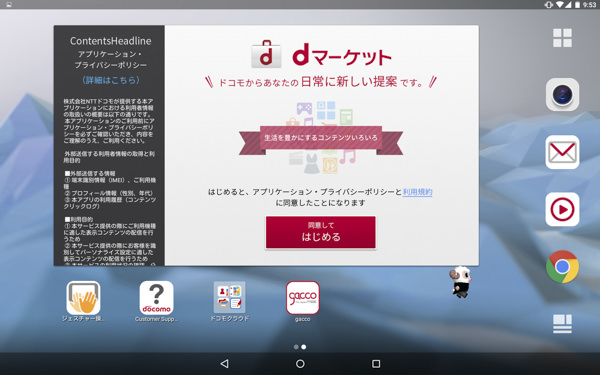Tap the ■利用目的 heading
Image resolution: width=600 pixels, height=375 pixels.
[x=79, y=219]
